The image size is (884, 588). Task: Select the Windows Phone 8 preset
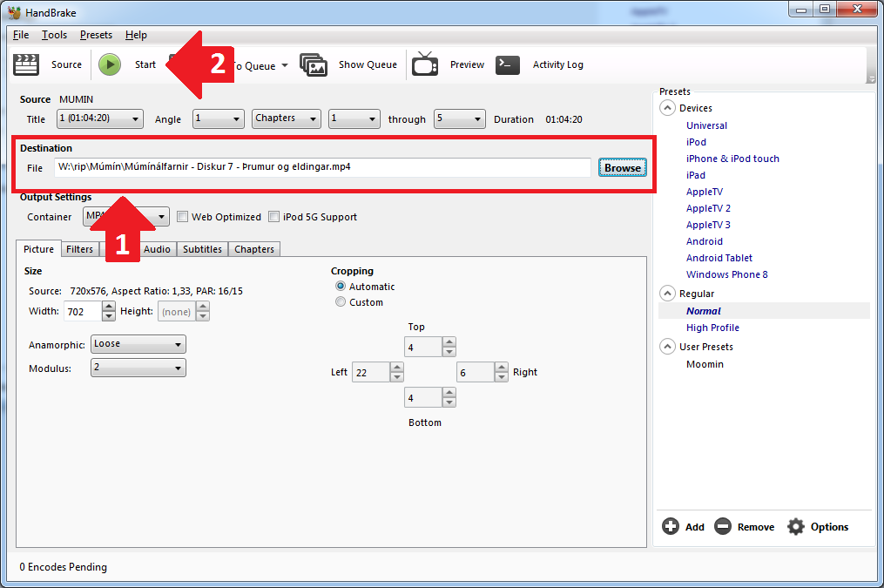pos(726,274)
